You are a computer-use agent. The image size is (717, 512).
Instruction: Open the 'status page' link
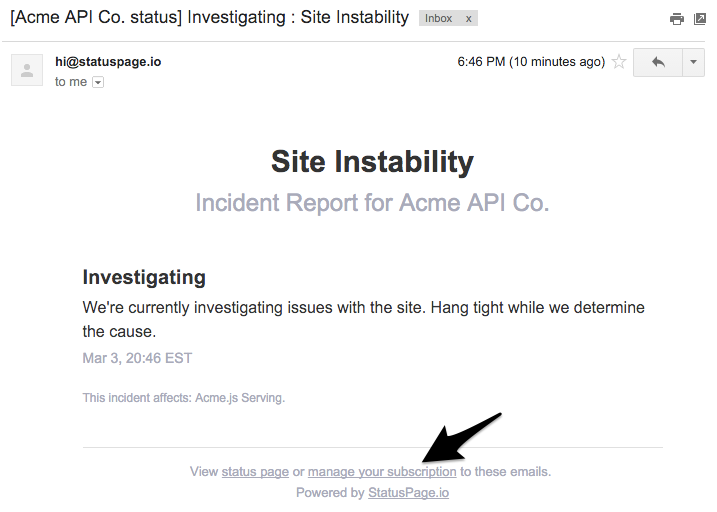(x=255, y=471)
